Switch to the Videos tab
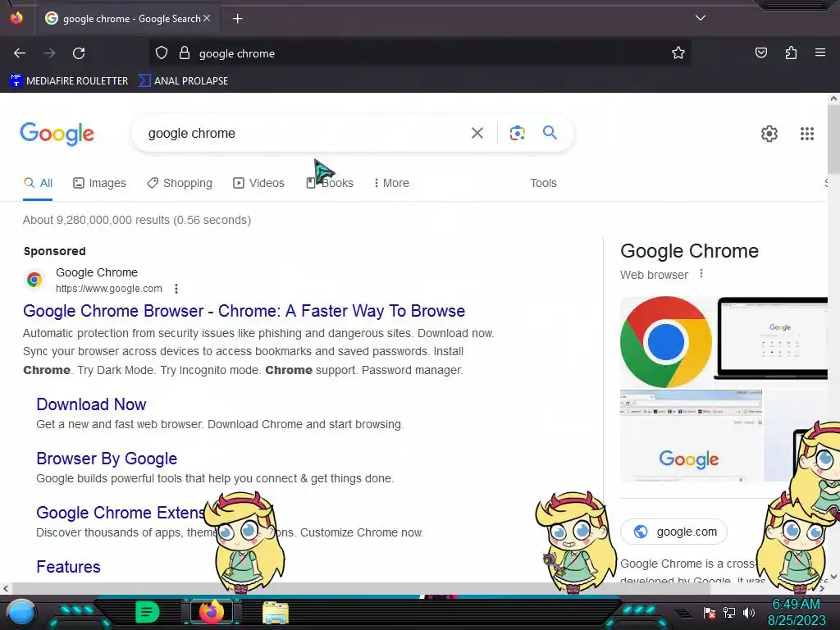This screenshot has height=630, width=840. click(258, 183)
